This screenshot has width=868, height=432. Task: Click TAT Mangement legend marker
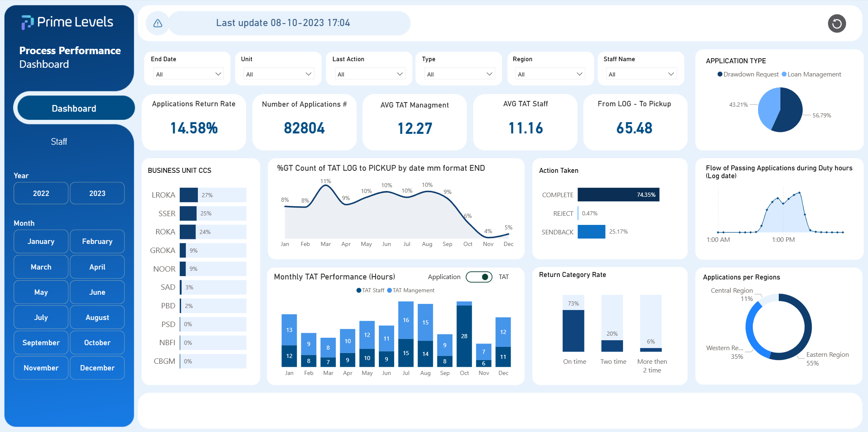point(389,291)
